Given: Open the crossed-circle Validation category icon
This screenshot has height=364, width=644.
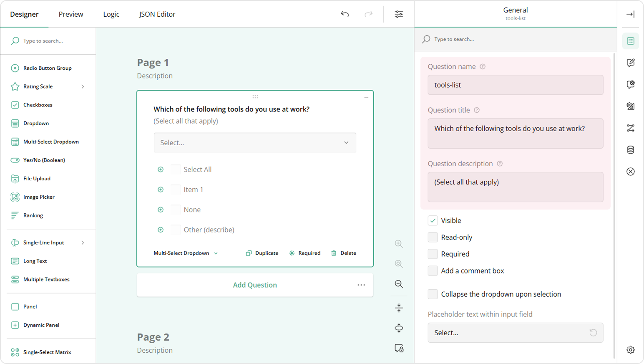Looking at the screenshot, I should point(630,171).
